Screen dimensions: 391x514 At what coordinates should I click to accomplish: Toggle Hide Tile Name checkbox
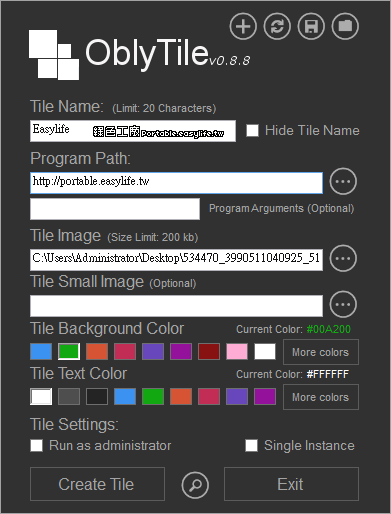[x=252, y=130]
